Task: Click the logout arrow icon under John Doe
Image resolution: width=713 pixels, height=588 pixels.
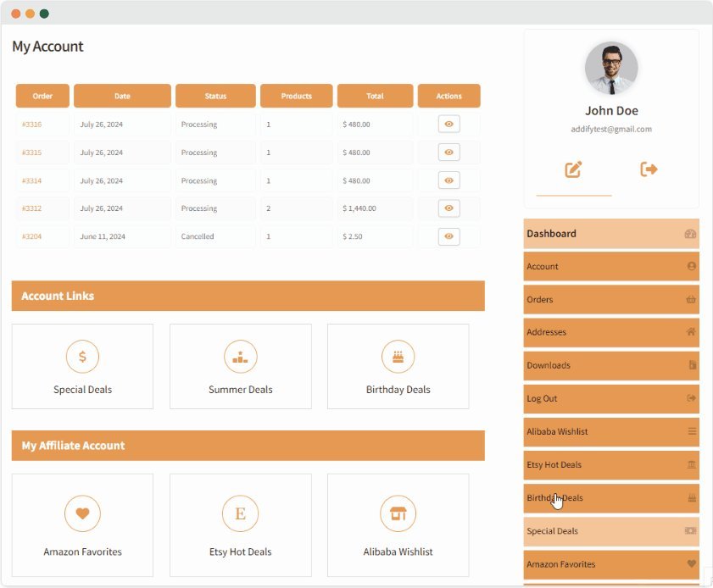Action: (649, 169)
